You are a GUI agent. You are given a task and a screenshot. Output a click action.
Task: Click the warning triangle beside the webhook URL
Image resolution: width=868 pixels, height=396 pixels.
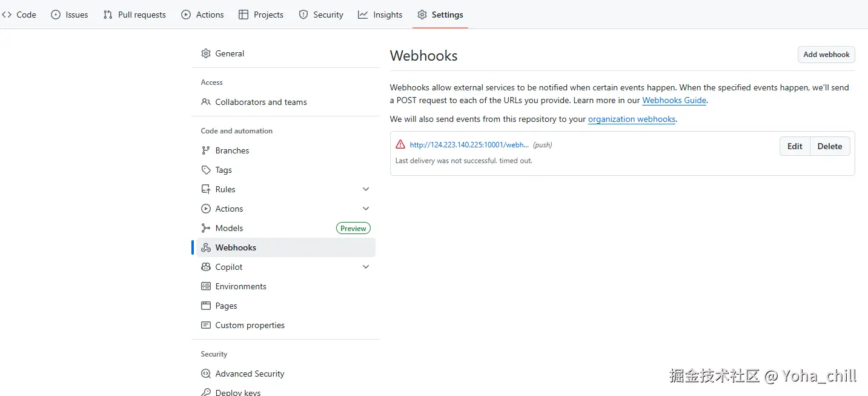(x=400, y=144)
